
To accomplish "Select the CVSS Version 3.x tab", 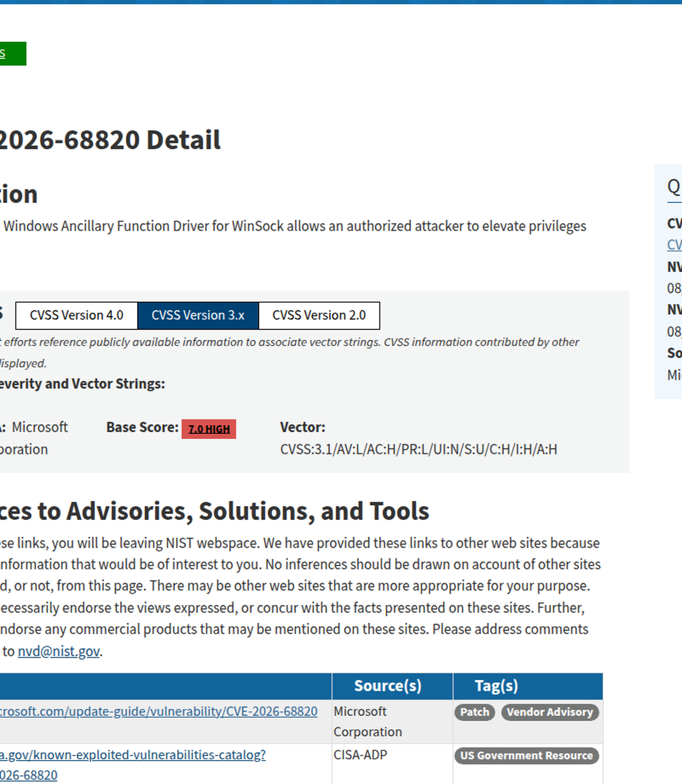I will click(198, 316).
